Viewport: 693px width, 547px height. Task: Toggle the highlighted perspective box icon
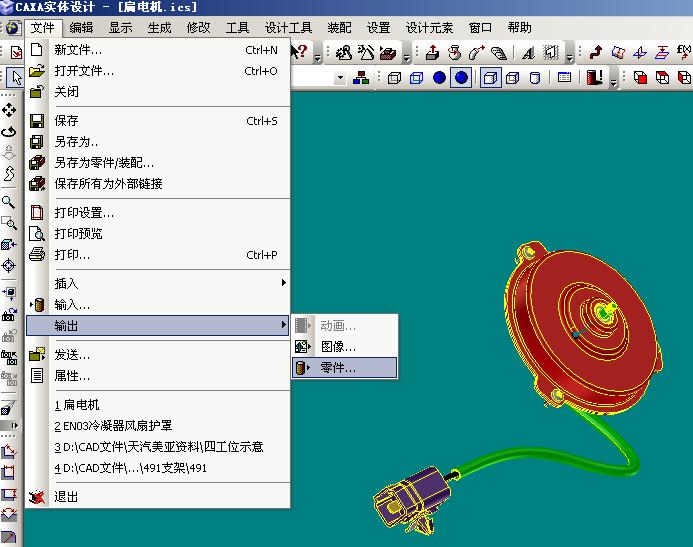[491, 78]
